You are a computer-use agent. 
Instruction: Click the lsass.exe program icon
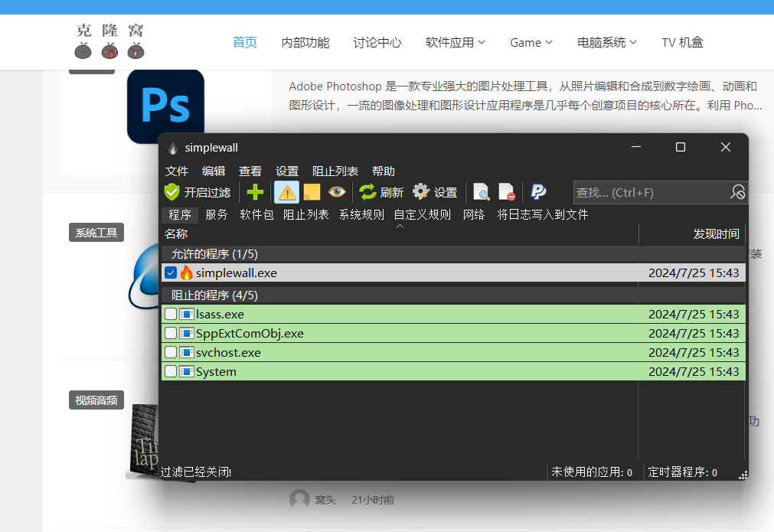point(187,314)
